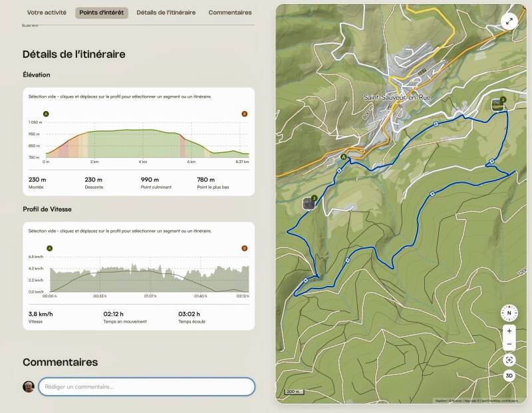Open Détails de l'itinéraire tab
Screen dimensions: 532x413
(x=166, y=13)
